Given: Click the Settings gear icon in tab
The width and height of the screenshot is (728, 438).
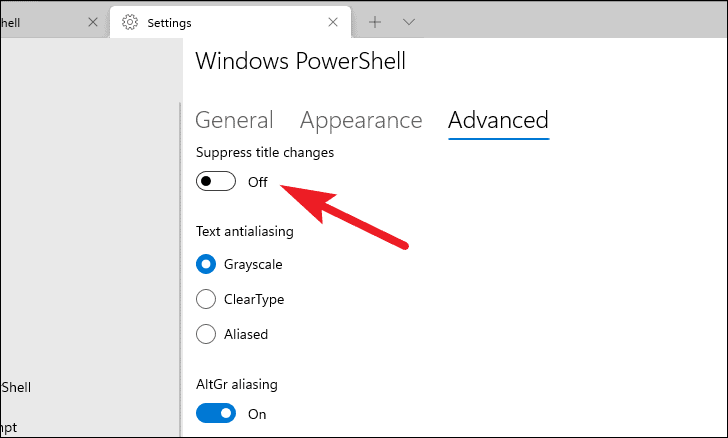Looking at the screenshot, I should pos(130,22).
